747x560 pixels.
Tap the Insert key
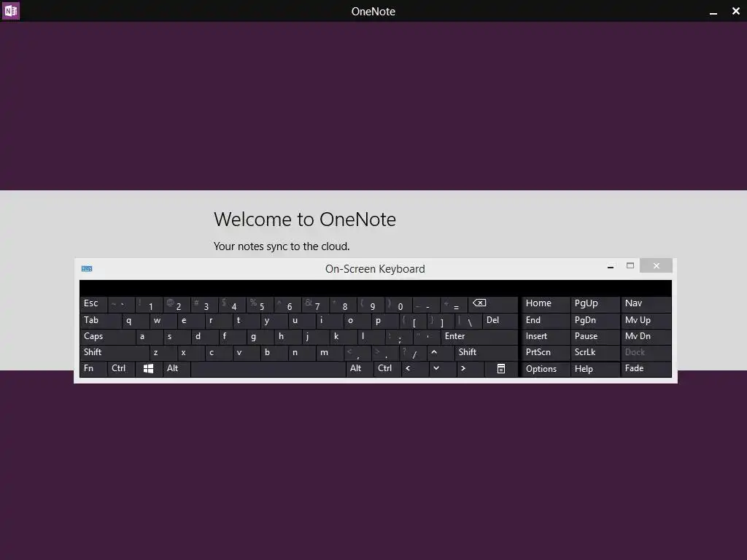546,337
